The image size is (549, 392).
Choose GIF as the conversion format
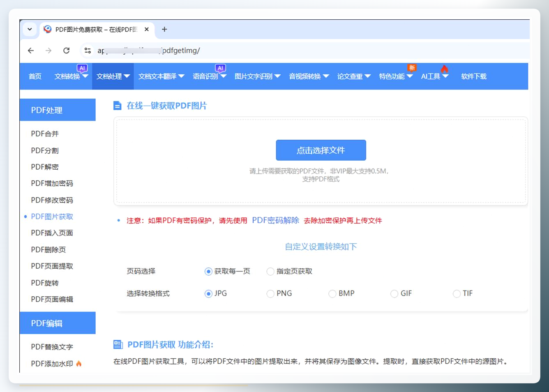394,294
